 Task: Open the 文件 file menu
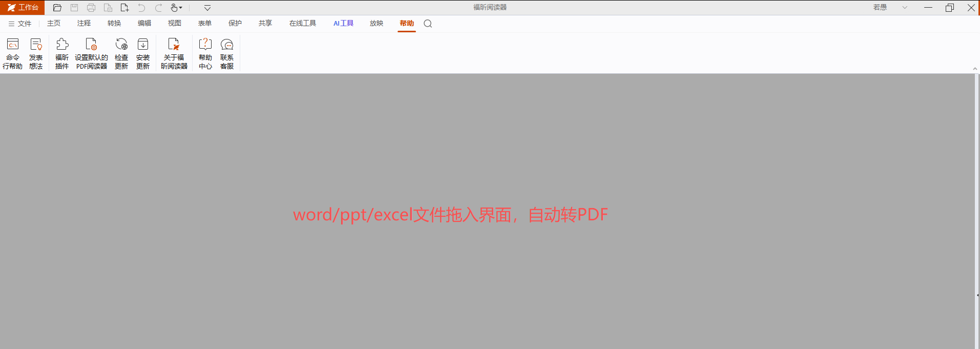coord(20,24)
